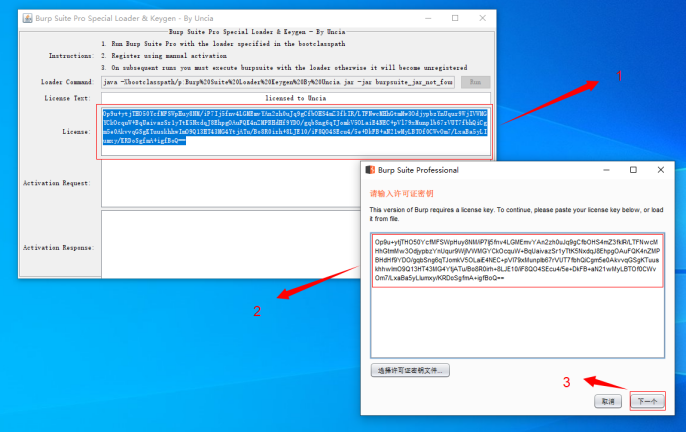Close the Burp Suite Professional dialog

point(661,170)
